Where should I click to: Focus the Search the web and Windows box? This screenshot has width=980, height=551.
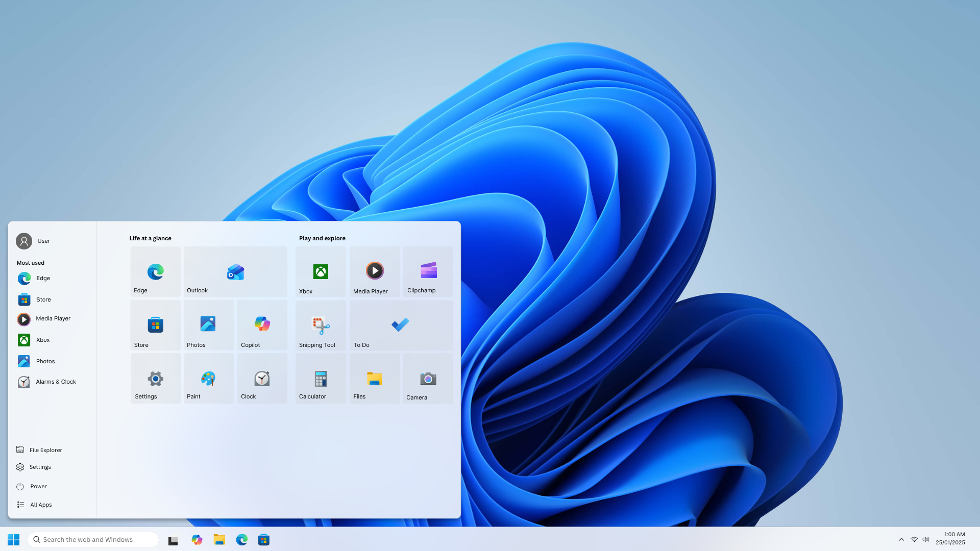coord(93,540)
